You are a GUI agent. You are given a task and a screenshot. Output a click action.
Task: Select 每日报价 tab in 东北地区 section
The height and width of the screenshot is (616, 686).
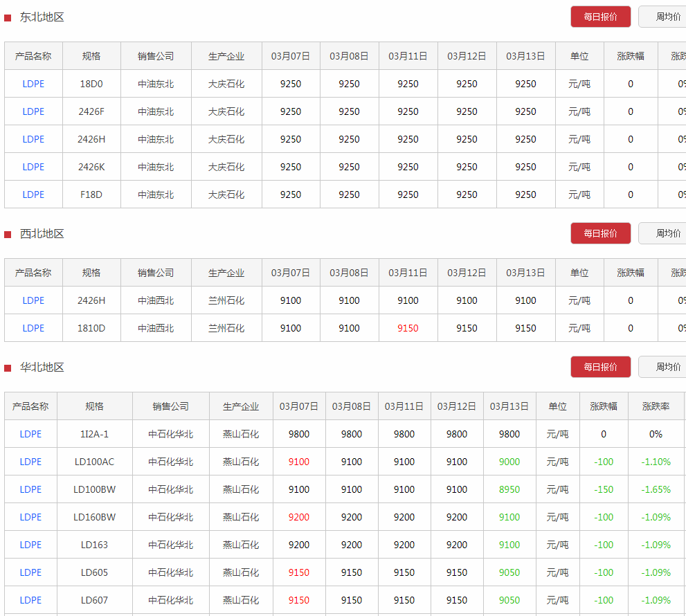(x=600, y=17)
